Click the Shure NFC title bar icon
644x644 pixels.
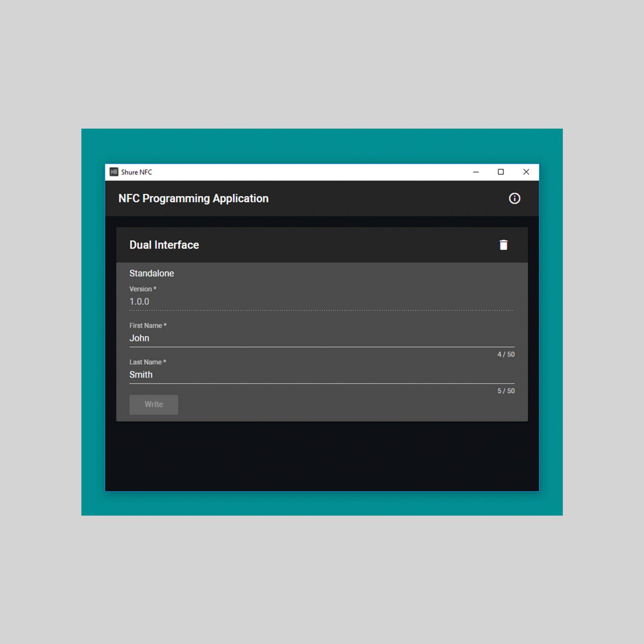(113, 172)
